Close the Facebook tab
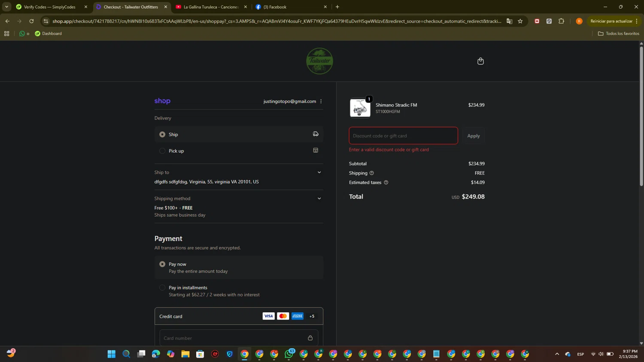Image resolution: width=644 pixels, height=362 pixels. (325, 7)
